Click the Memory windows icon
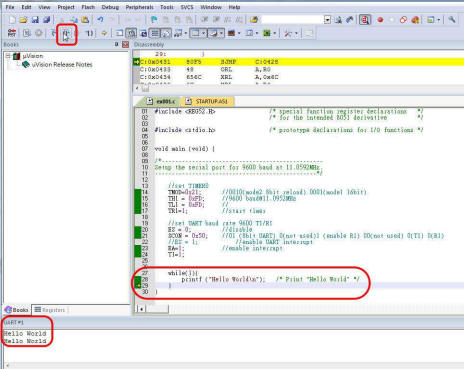 coord(196,33)
